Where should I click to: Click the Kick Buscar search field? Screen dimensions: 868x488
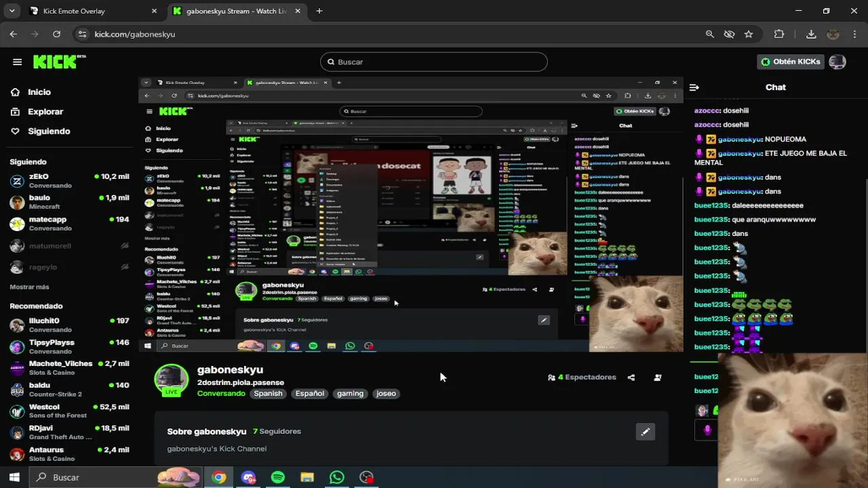(433, 62)
